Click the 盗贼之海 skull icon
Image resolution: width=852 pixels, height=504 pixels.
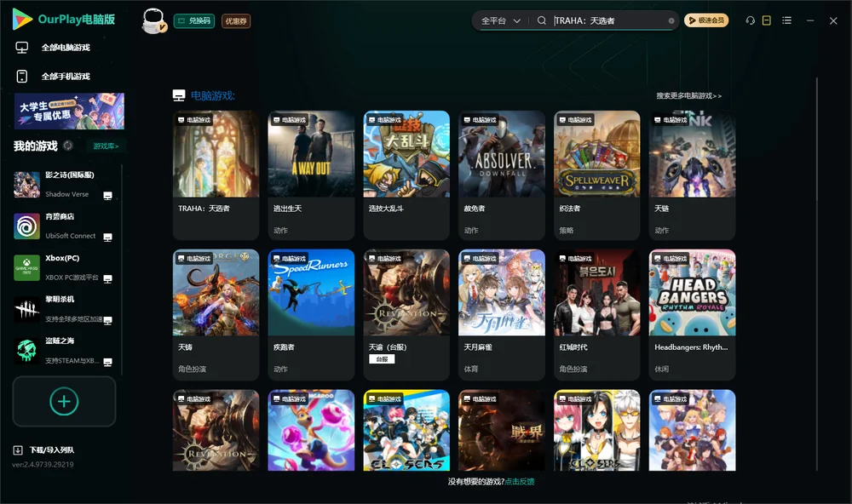[26, 351]
